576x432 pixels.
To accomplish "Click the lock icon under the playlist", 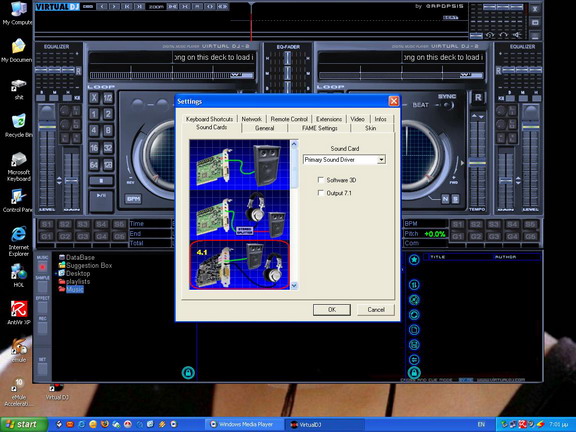I will 414,372.
